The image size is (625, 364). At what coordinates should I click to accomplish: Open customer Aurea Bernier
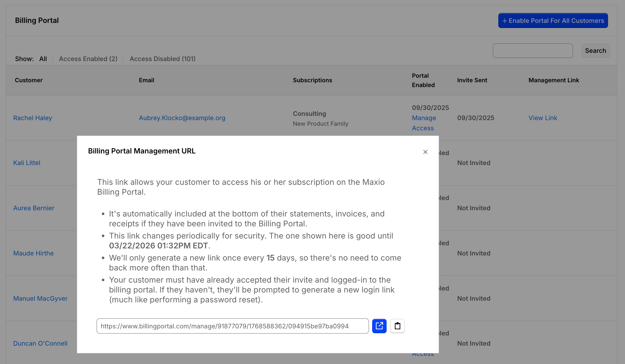(x=34, y=208)
